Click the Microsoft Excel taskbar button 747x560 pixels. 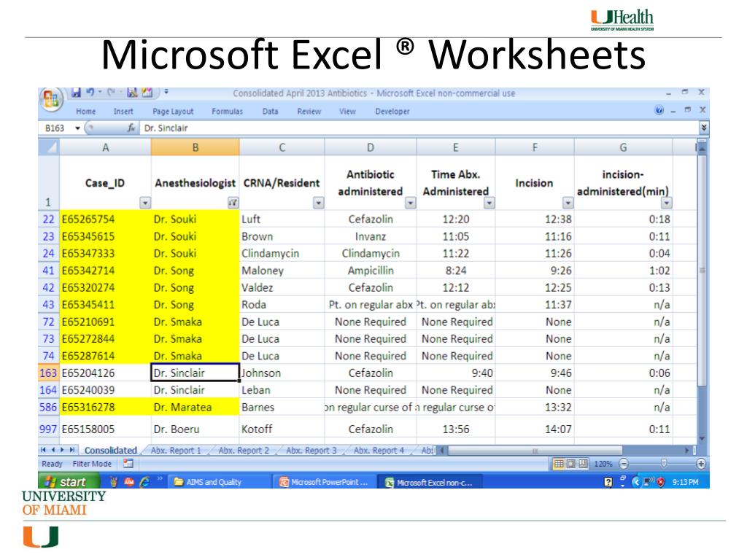pos(430,482)
